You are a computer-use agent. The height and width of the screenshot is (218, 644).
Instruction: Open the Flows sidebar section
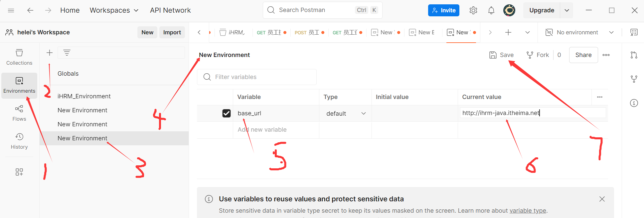pos(19,113)
